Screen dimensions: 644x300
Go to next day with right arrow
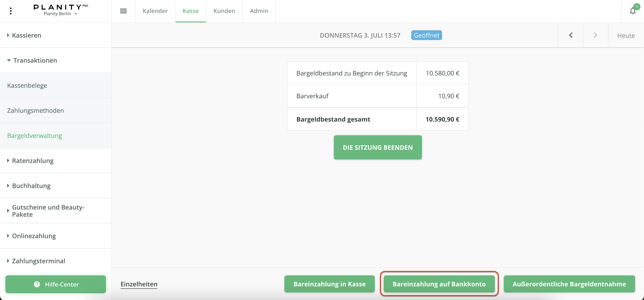click(x=595, y=35)
